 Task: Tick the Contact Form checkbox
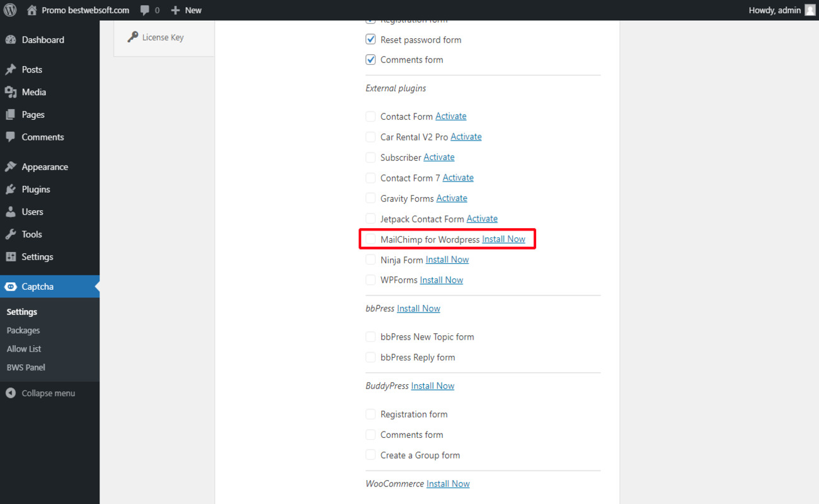coord(370,117)
